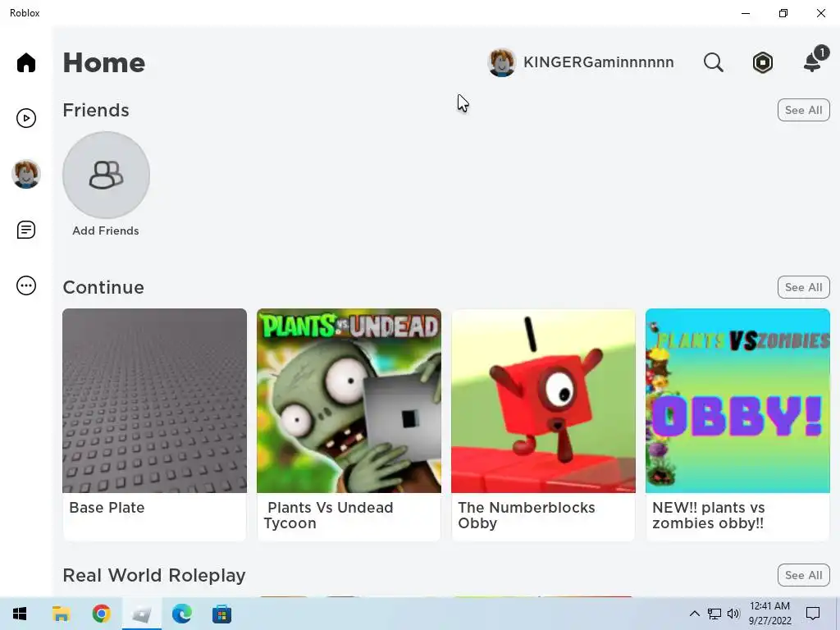The image size is (840, 630).
Task: Click the Real World Roleplay heading
Action: tap(154, 575)
